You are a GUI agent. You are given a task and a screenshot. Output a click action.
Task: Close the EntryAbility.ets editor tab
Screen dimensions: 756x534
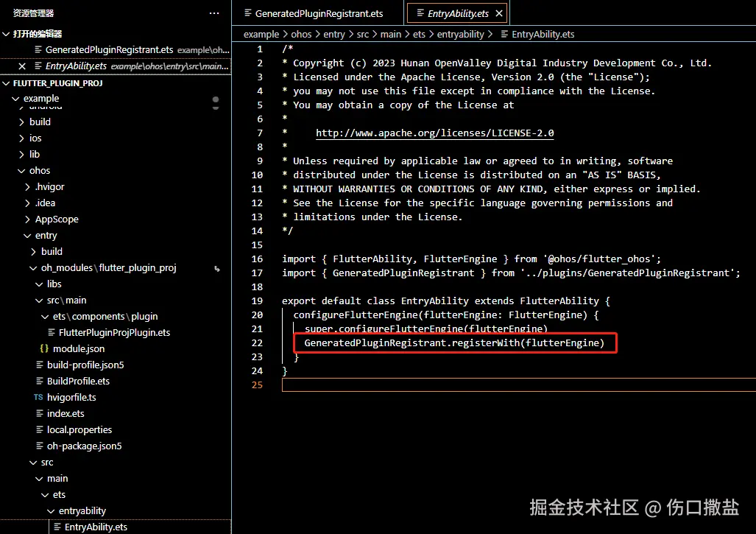[499, 13]
